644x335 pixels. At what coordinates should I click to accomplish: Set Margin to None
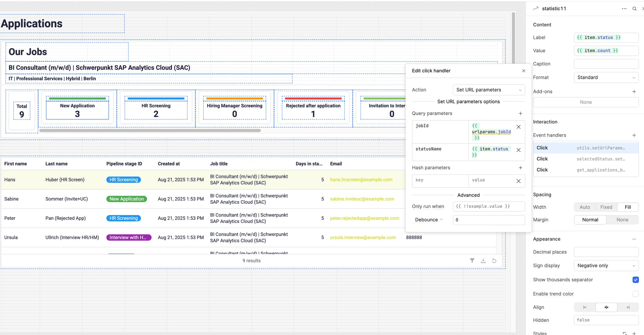tap(622, 220)
